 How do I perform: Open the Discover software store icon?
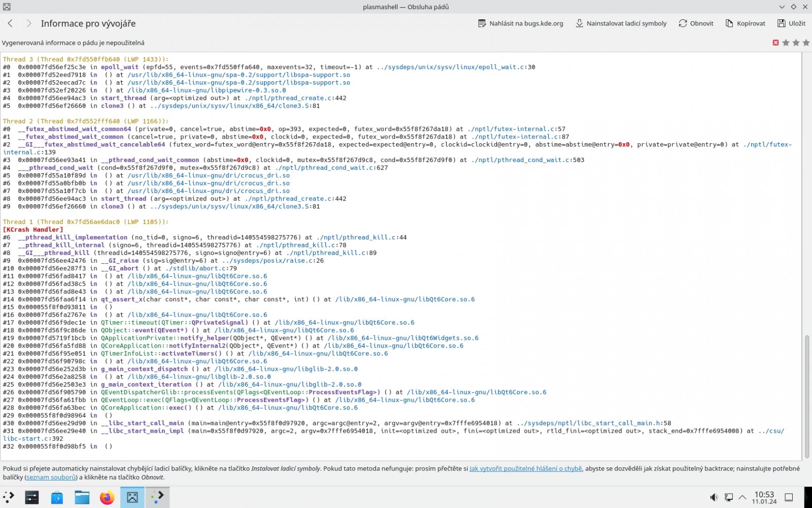[x=57, y=497]
